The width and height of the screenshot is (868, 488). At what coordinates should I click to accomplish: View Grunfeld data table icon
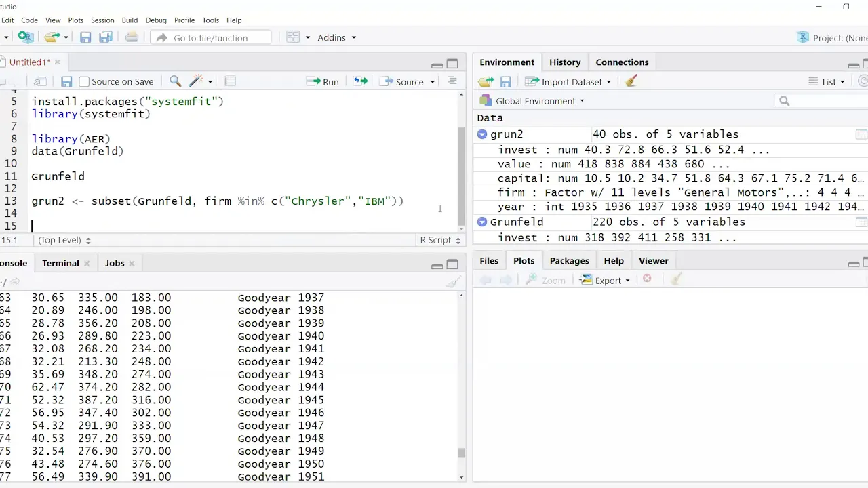click(861, 222)
